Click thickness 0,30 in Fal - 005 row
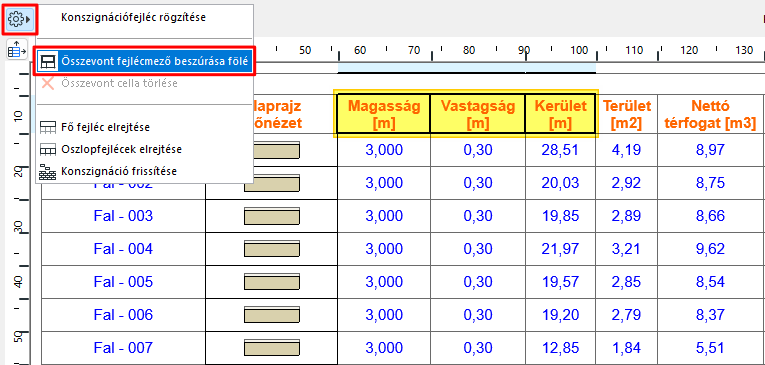 (x=478, y=282)
